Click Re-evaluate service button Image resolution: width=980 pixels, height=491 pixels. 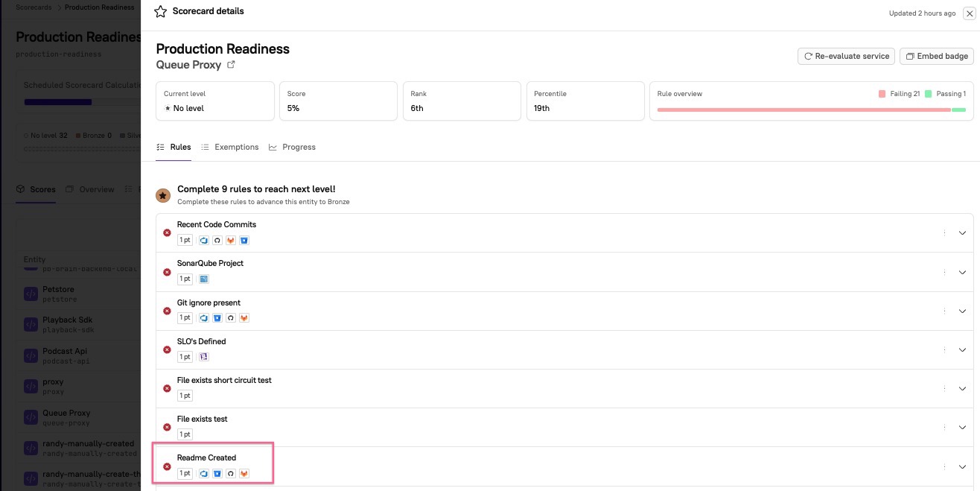coord(846,56)
